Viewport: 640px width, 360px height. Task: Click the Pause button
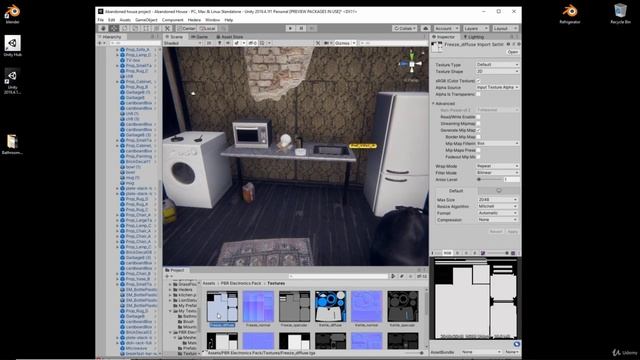point(301,29)
